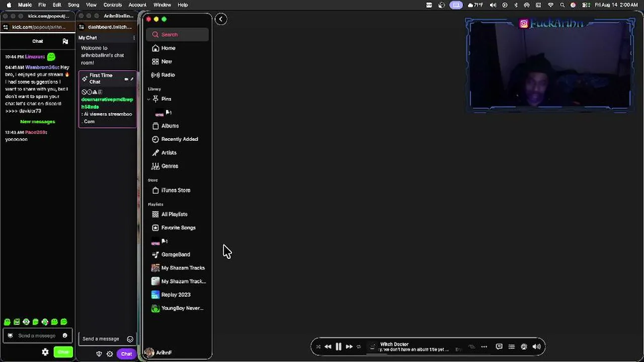
Task: Open the View menu
Action: point(91,5)
